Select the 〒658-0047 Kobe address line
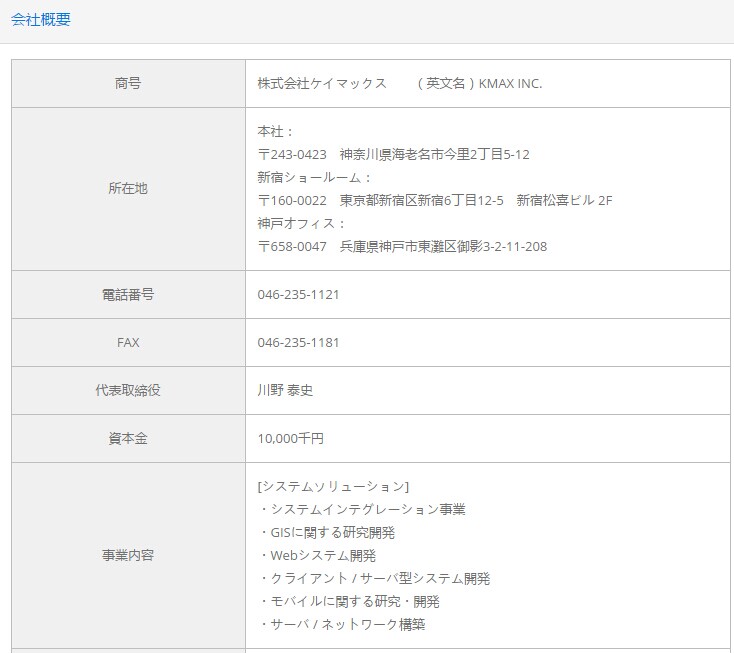734x653 pixels. (x=402, y=246)
